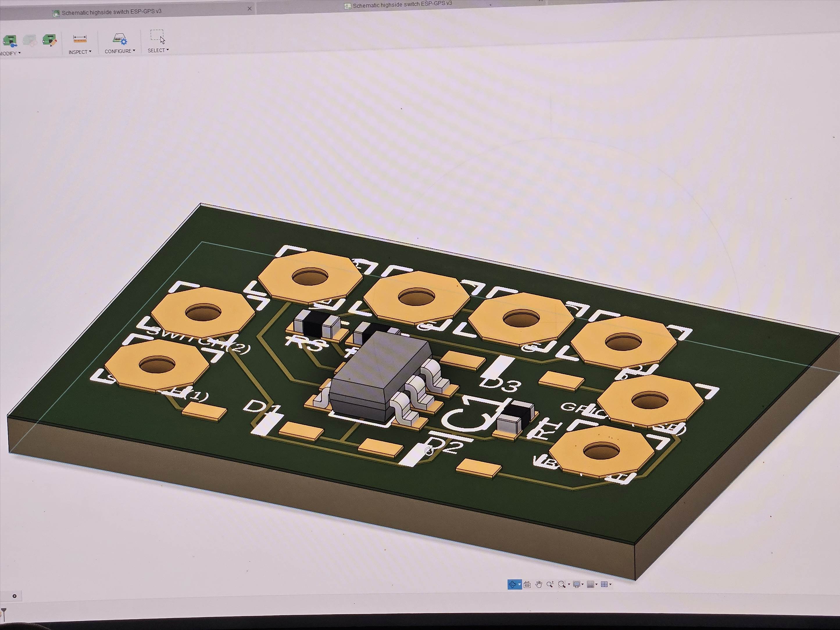The height and width of the screenshot is (630, 840).
Task: Select the Orbit navigation tool
Action: point(512,584)
